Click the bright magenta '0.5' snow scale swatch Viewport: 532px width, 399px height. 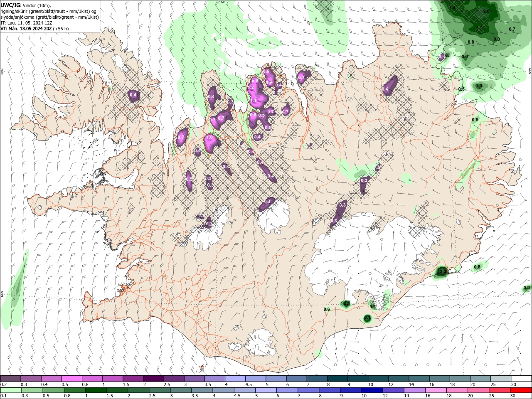(x=71, y=378)
